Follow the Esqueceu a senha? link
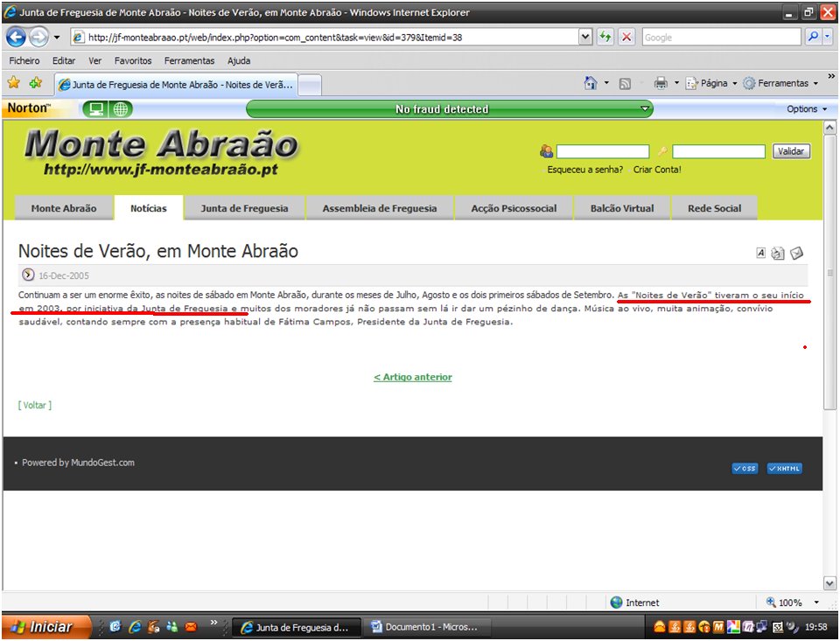Viewport: 840px width, 641px height. (585, 170)
